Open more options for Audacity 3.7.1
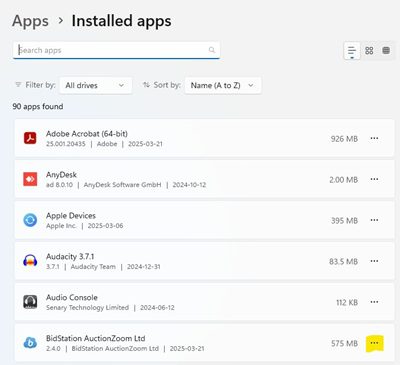This screenshot has width=400, height=365. (374, 261)
